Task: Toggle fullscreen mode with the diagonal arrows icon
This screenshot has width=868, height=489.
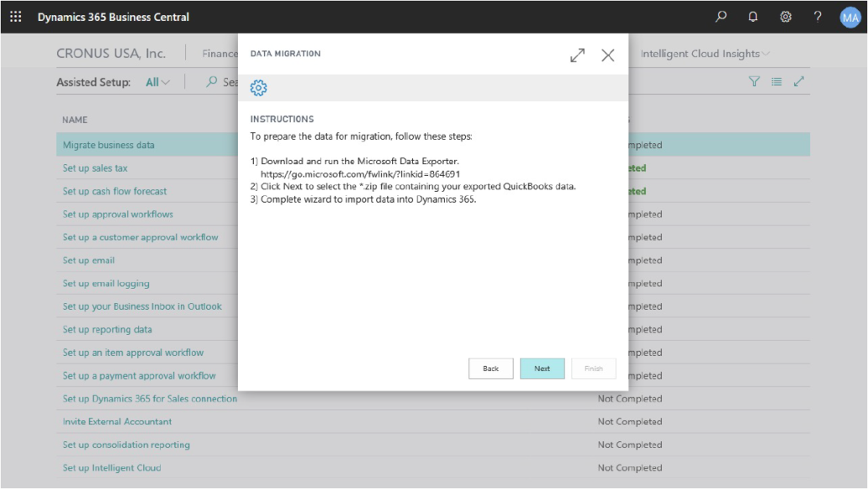Action: 800,82
